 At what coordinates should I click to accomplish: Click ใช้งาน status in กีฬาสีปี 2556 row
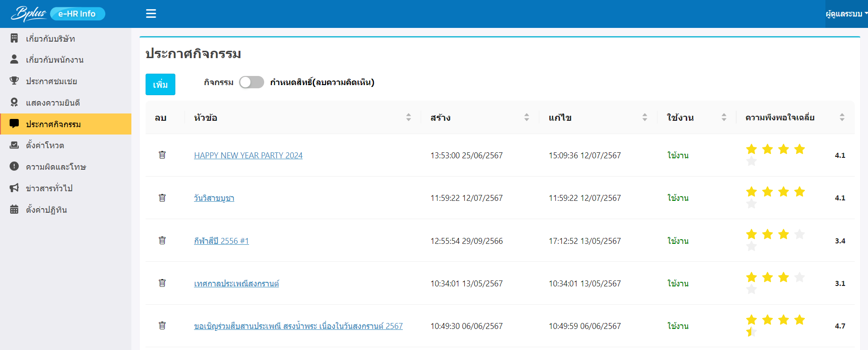pyautogui.click(x=678, y=241)
